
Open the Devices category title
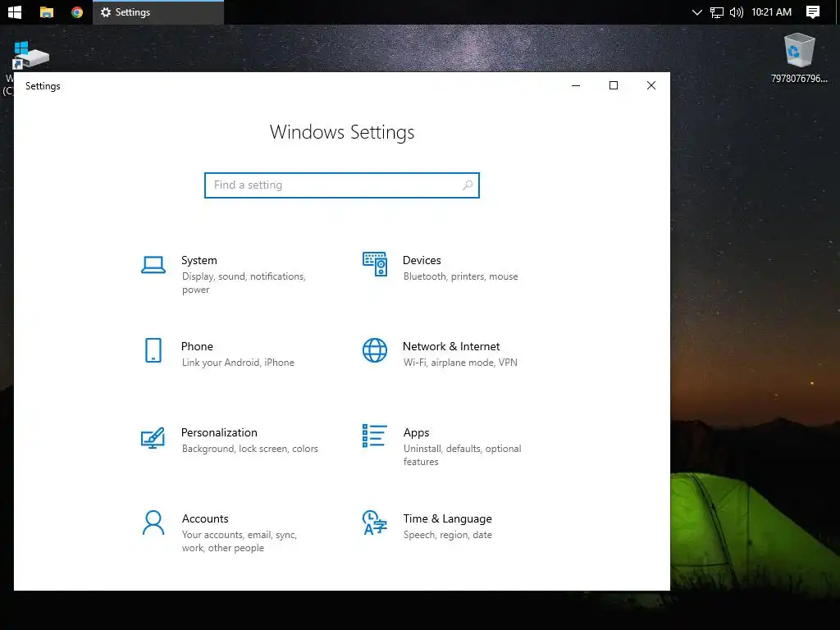pyautogui.click(x=422, y=260)
